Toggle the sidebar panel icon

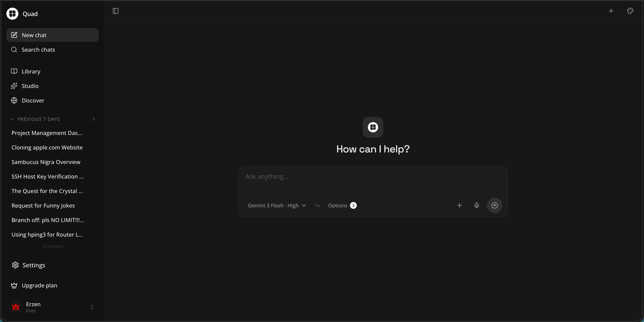click(x=115, y=11)
